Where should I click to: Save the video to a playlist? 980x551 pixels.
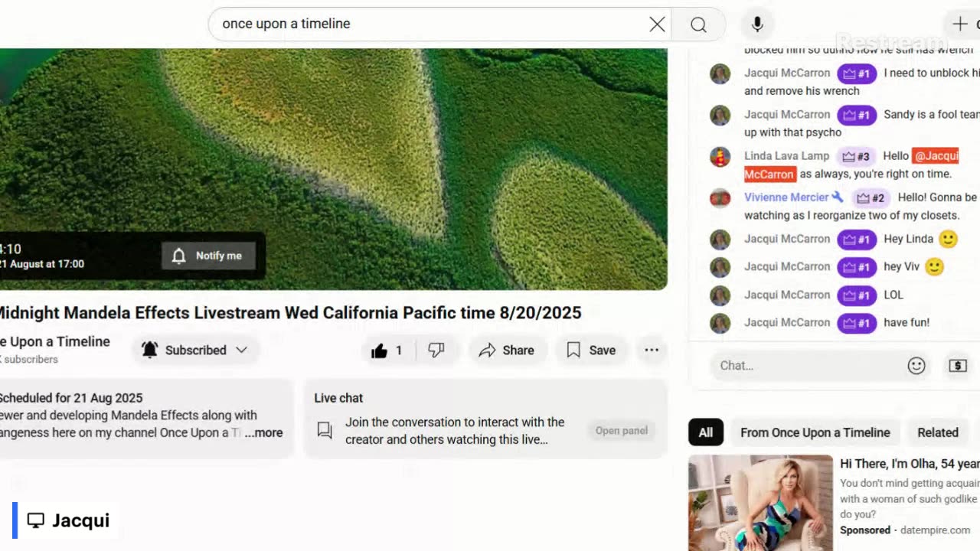click(x=590, y=350)
